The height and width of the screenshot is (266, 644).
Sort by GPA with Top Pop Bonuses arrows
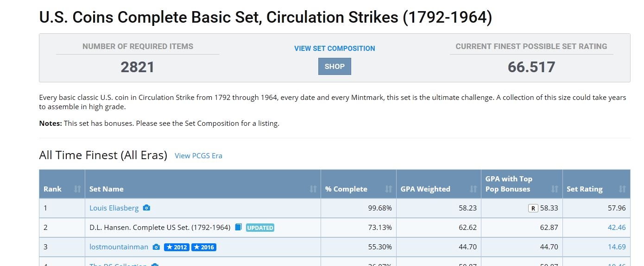pyautogui.click(x=555, y=189)
